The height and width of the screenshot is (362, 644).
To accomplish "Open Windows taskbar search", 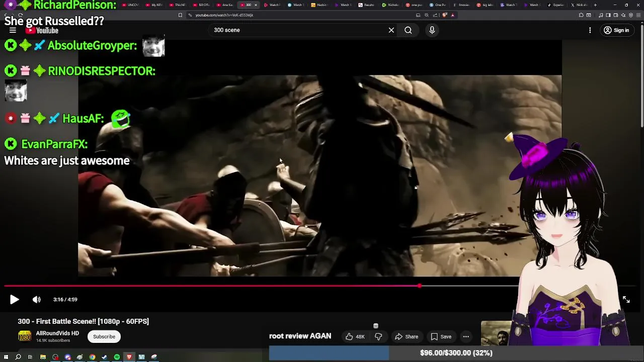I will 18,357.
